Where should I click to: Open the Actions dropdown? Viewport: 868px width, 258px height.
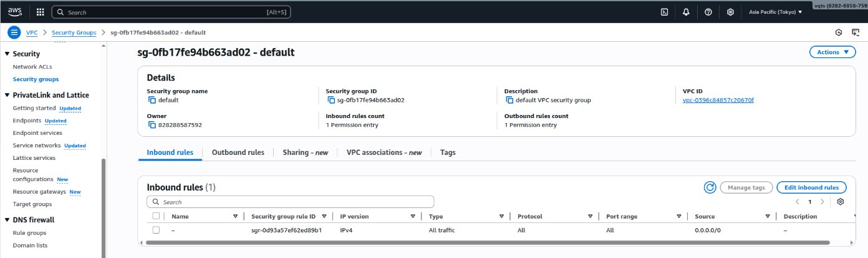pyautogui.click(x=832, y=52)
